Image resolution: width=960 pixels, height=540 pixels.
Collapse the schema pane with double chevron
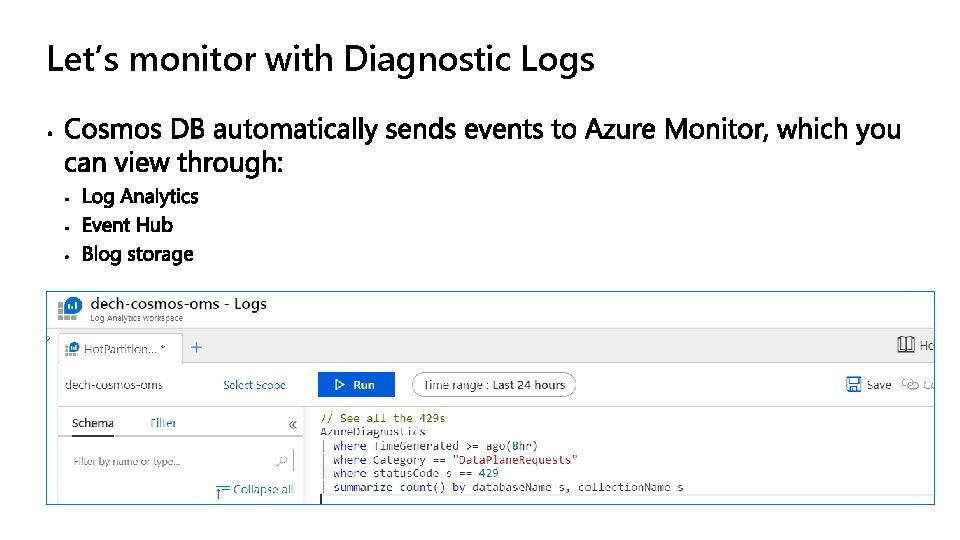pos(293,424)
